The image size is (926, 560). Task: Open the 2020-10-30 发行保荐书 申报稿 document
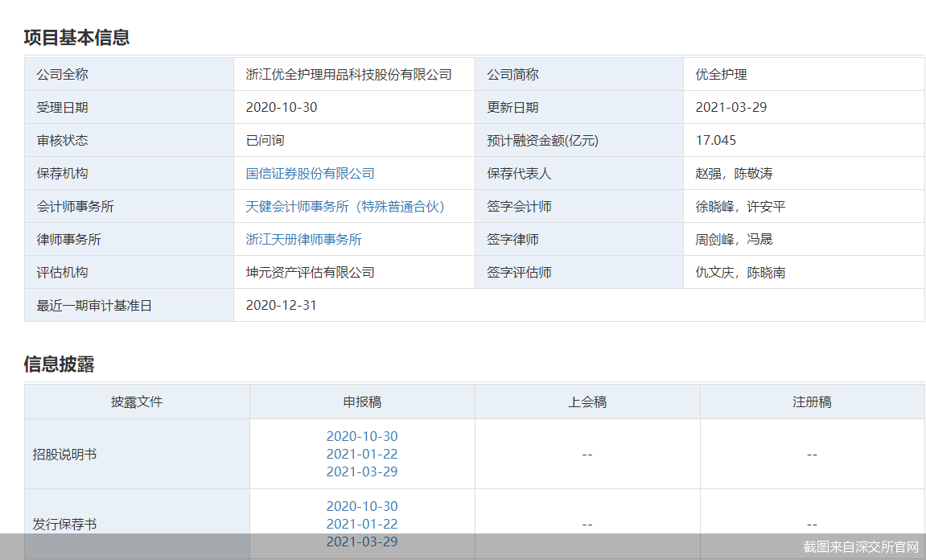(361, 506)
